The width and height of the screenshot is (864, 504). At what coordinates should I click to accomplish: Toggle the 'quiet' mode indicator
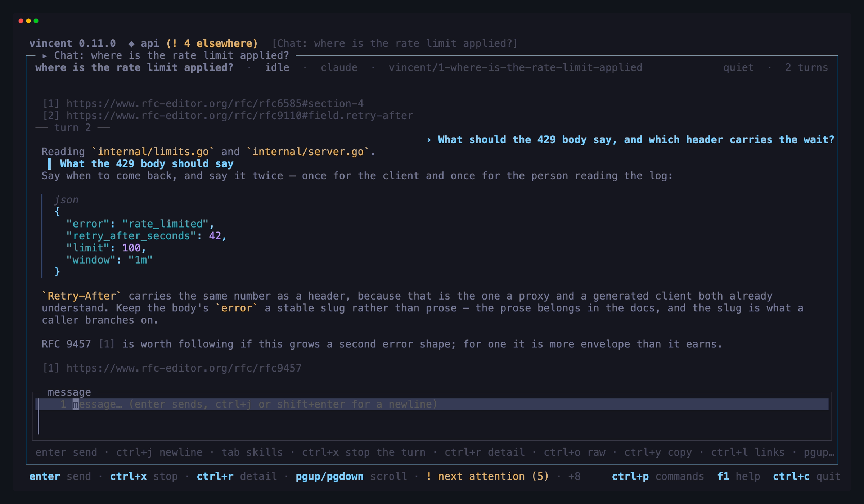point(738,68)
